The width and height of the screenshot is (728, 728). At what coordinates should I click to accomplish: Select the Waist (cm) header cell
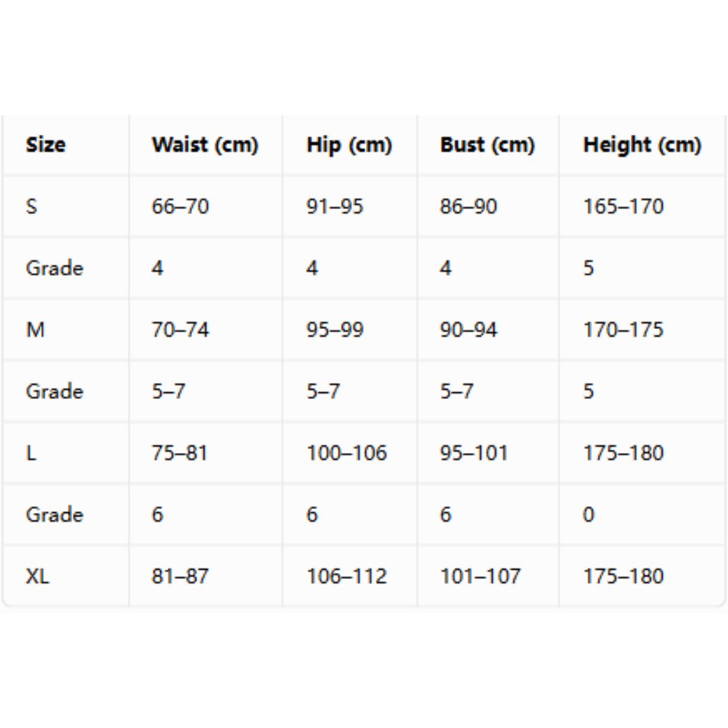pos(205,145)
